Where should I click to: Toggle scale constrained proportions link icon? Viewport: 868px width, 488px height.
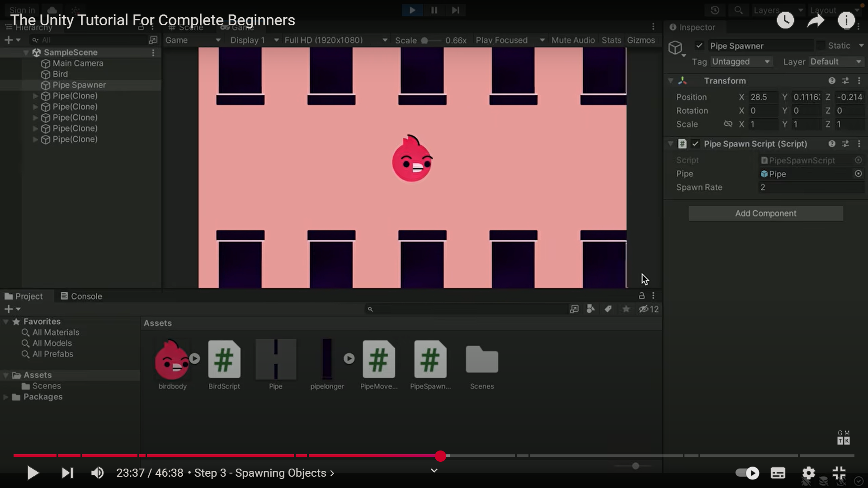coord(728,124)
